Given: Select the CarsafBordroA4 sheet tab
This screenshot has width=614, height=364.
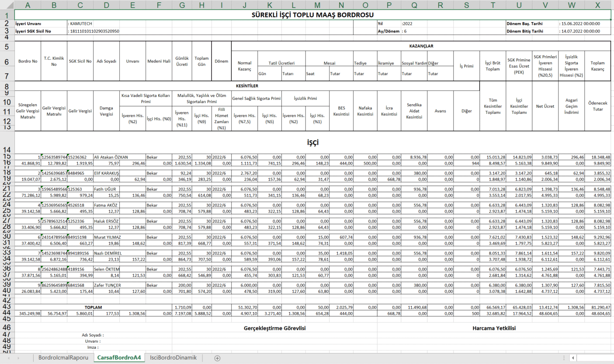Looking at the screenshot, I should click(119, 357).
